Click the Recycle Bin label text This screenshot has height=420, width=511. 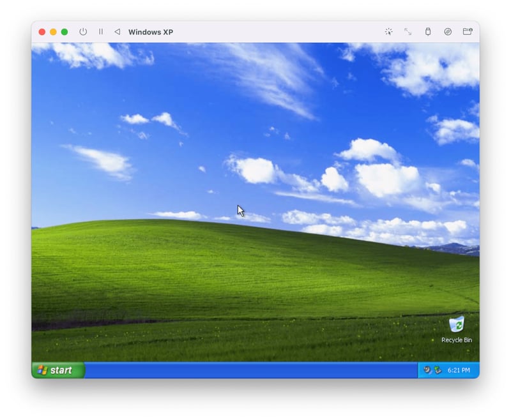[x=456, y=340]
